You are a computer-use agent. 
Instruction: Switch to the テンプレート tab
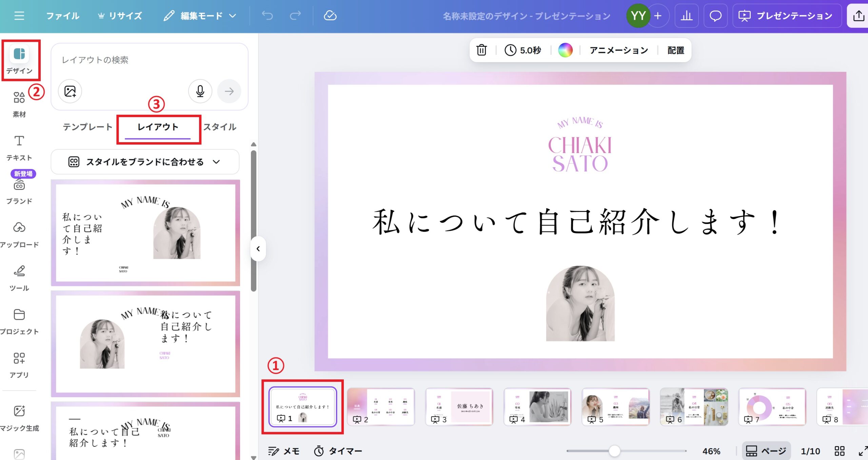[x=87, y=127]
